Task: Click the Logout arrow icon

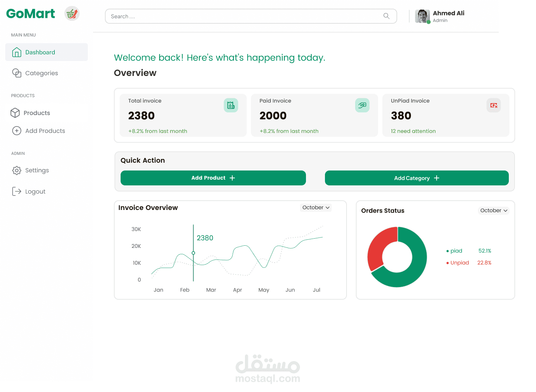Action: click(17, 191)
